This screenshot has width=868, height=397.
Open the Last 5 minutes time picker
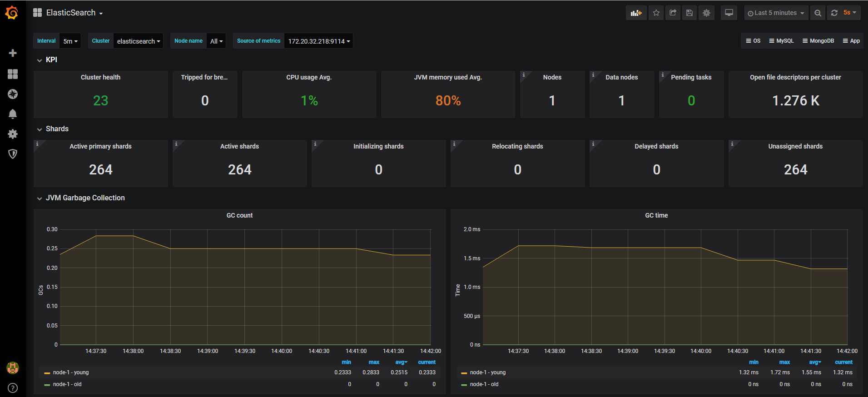pos(776,13)
